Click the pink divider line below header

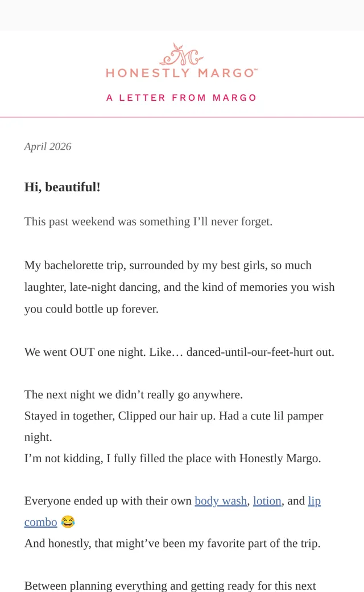(182, 117)
